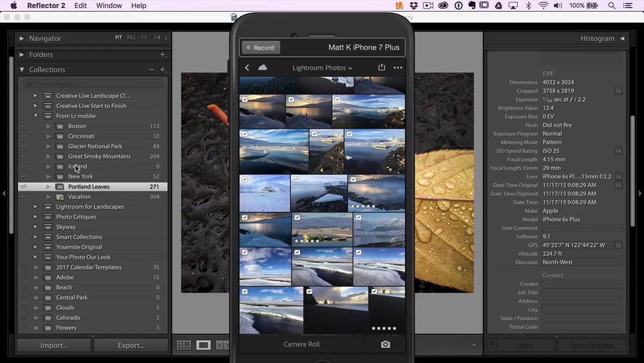This screenshot has width=644, height=363.
Task: Click the plus icon on Collections panel
Action: [163, 69]
